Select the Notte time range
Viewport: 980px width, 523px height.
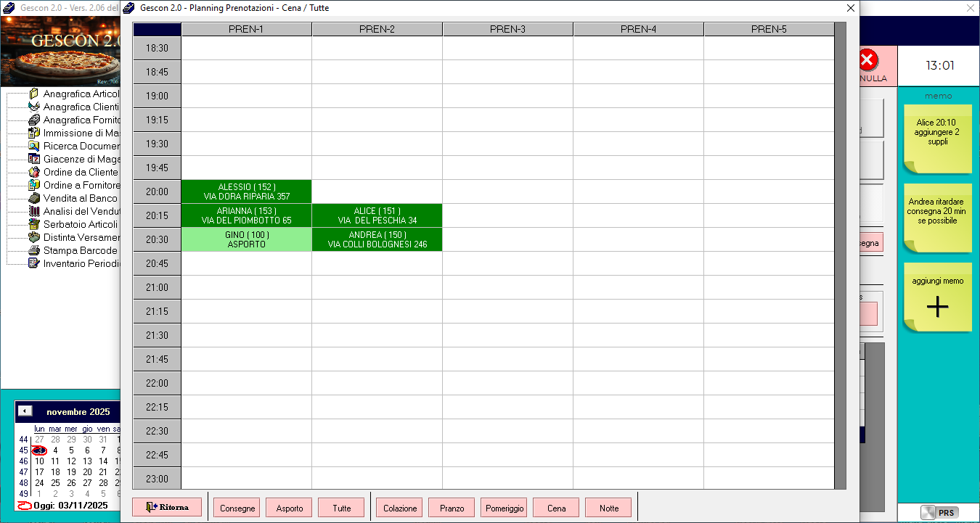608,508
